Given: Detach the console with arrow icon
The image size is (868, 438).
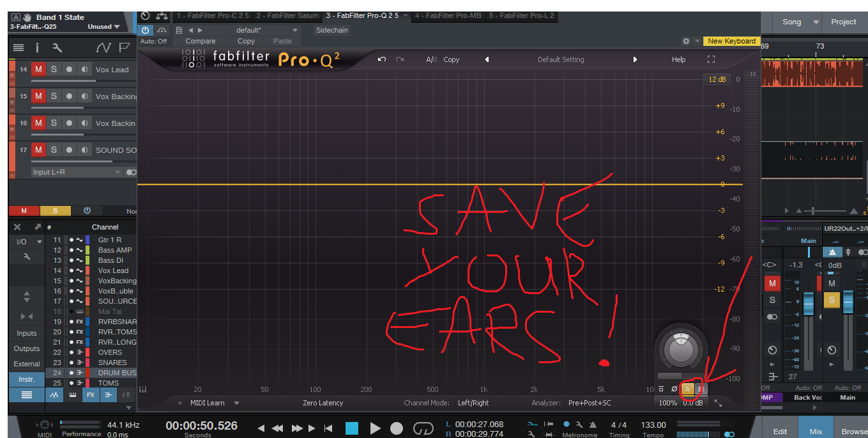Looking at the screenshot, I should (x=38, y=227).
